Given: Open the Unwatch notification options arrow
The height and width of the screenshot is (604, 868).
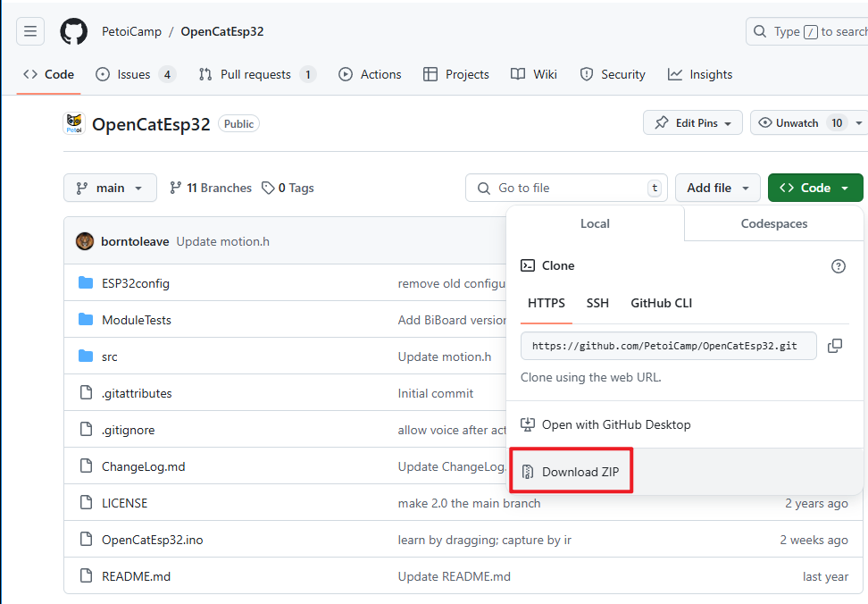Looking at the screenshot, I should pos(858,123).
